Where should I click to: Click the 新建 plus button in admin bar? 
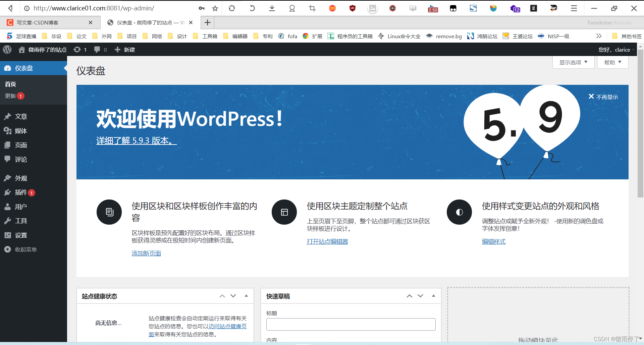(x=125, y=50)
